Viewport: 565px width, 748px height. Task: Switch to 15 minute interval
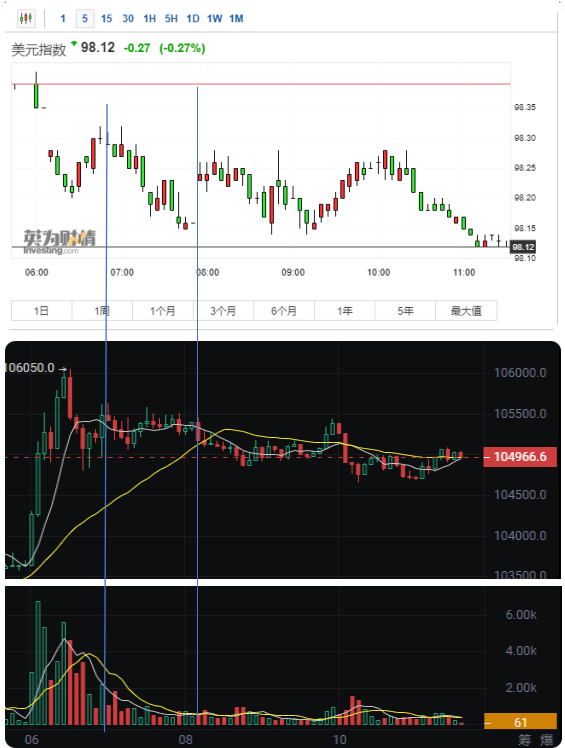pos(106,19)
